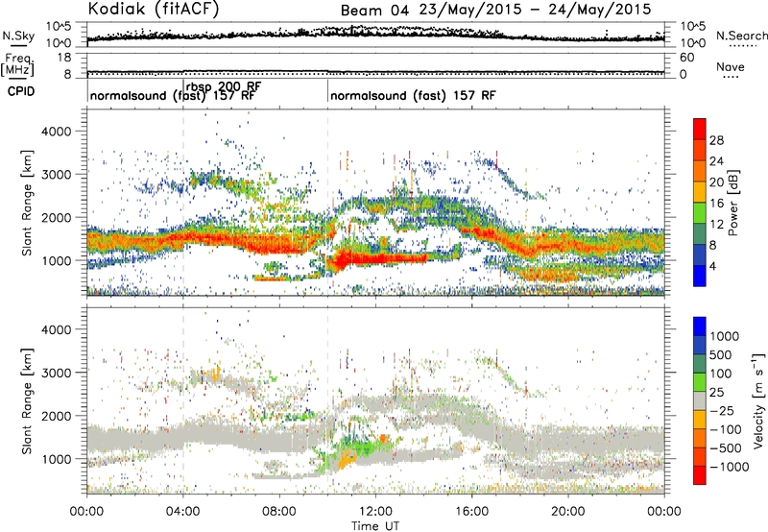Screen dimensions: 768x532
Task: Click the 'Beam 04 23/May/2015 - 24/May/2015' header
Action: 496,10
